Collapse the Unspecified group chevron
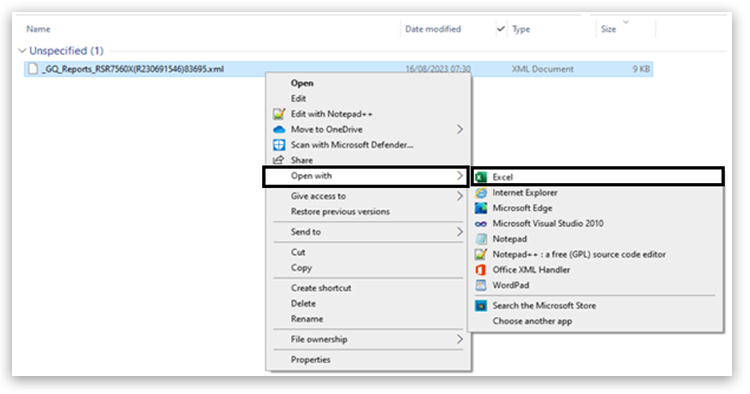The width and height of the screenshot is (750, 394). [22, 51]
